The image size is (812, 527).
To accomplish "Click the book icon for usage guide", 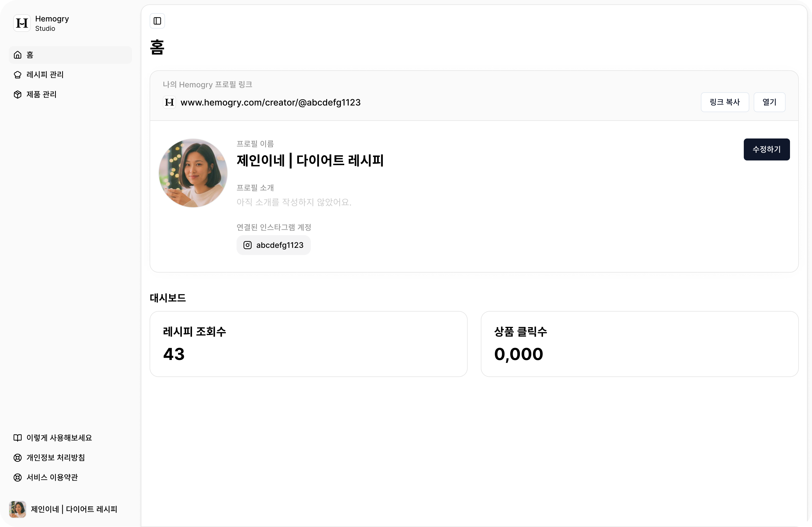I will (x=18, y=438).
